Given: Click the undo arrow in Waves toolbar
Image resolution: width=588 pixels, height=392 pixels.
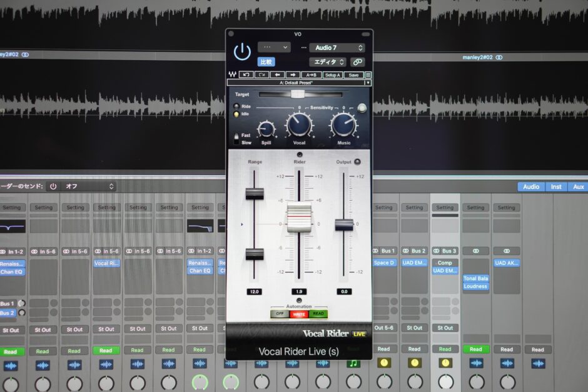Looking at the screenshot, I should tap(246, 75).
